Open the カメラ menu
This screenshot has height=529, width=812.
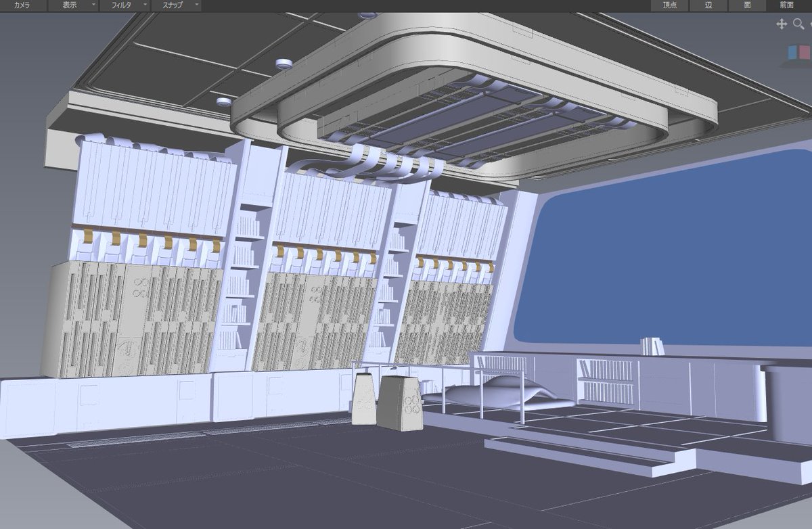point(22,5)
